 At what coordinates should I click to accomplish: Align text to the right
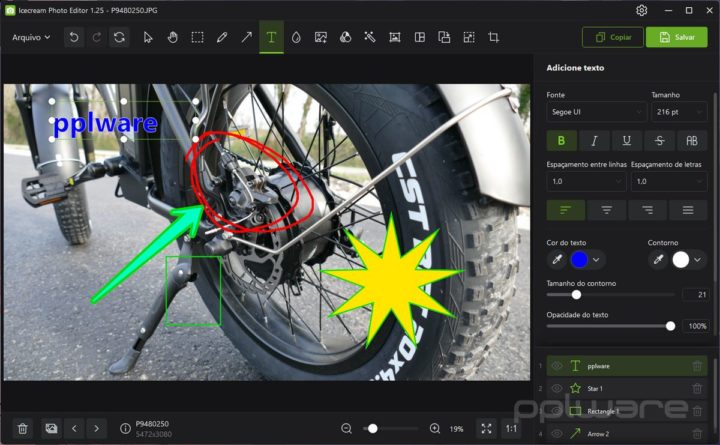(647, 210)
